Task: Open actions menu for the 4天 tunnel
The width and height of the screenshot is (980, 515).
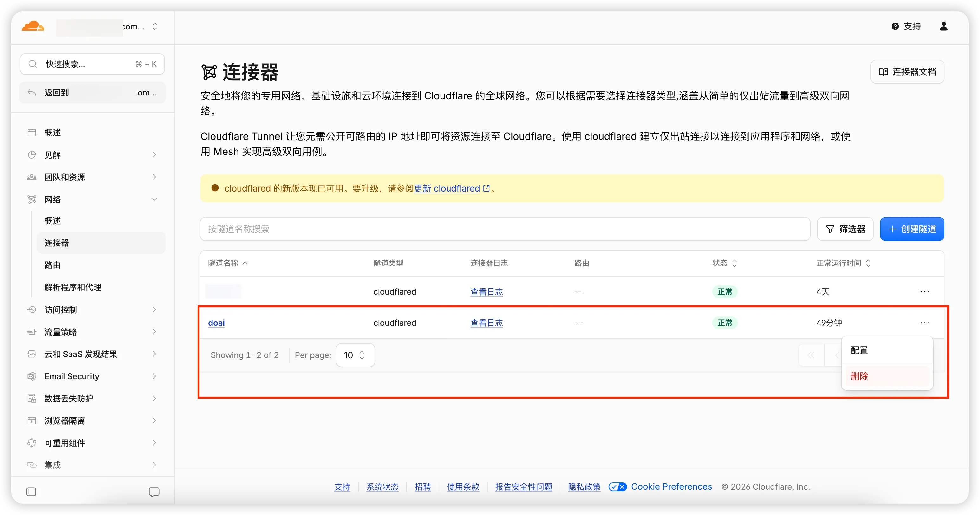Action: click(924, 292)
